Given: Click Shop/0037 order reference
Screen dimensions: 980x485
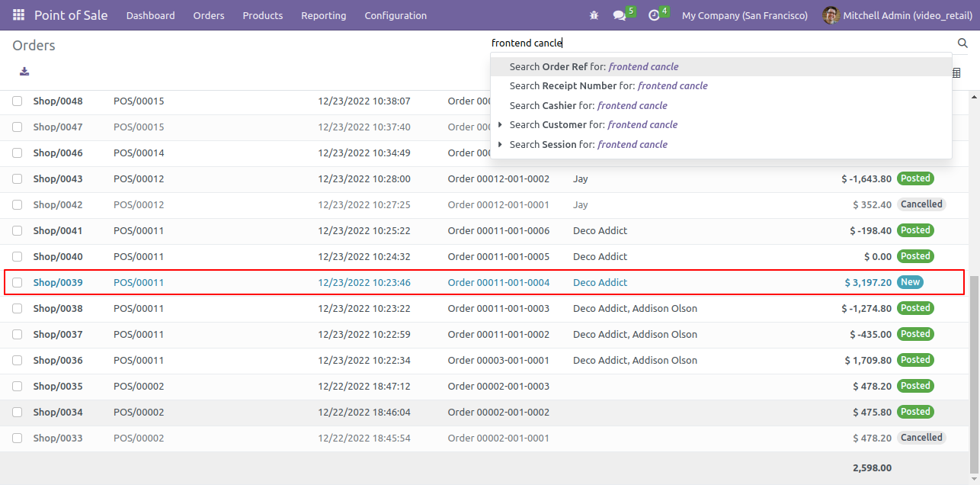Looking at the screenshot, I should [x=58, y=335].
